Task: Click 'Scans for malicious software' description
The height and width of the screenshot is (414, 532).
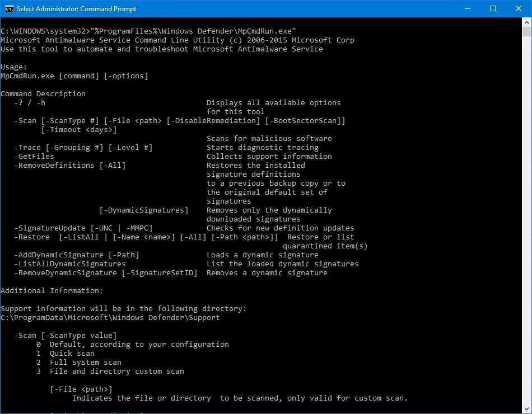Action: point(269,139)
